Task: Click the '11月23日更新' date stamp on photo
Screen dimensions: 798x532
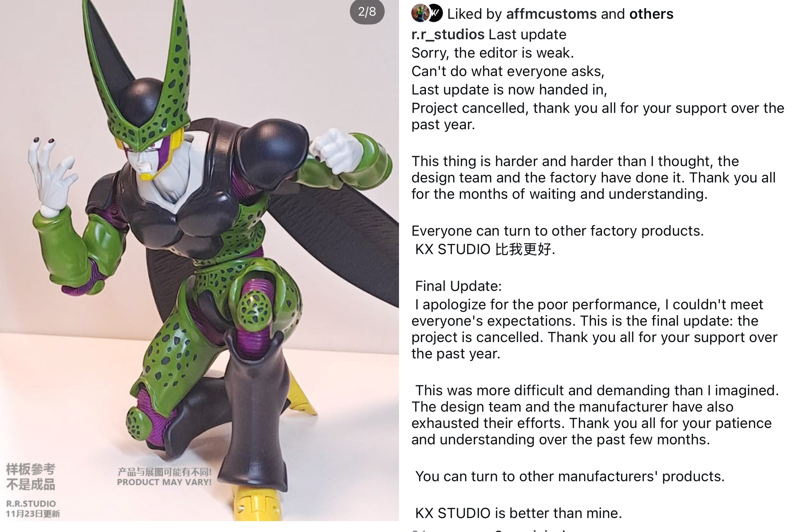Action: click(x=33, y=514)
